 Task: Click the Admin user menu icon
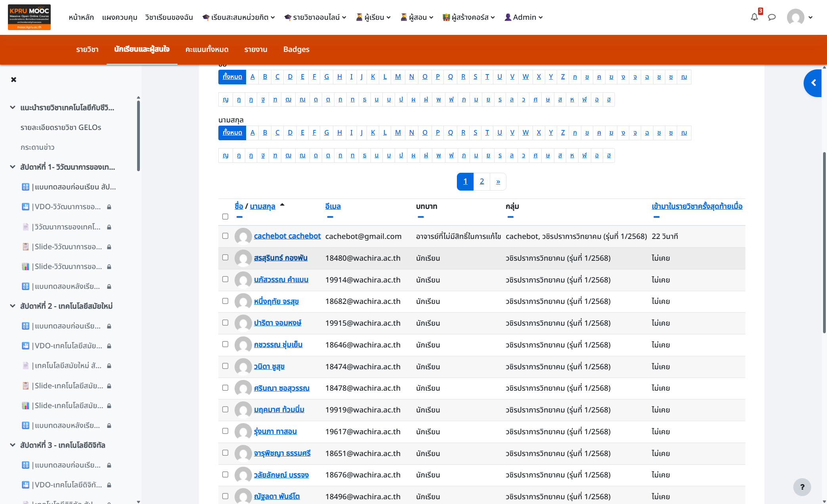pos(508,17)
